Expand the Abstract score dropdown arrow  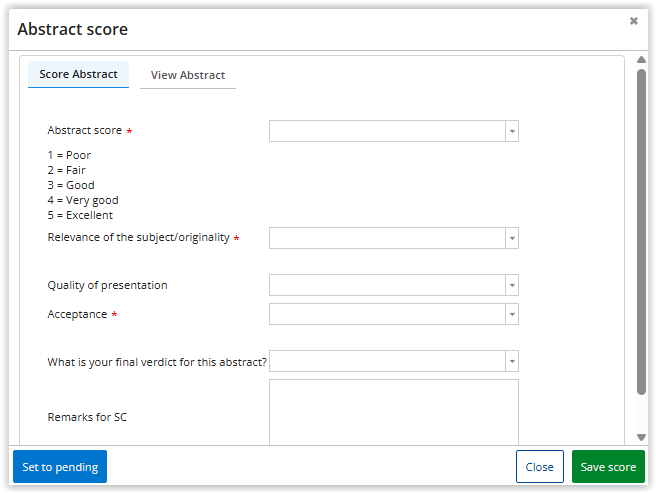point(511,131)
